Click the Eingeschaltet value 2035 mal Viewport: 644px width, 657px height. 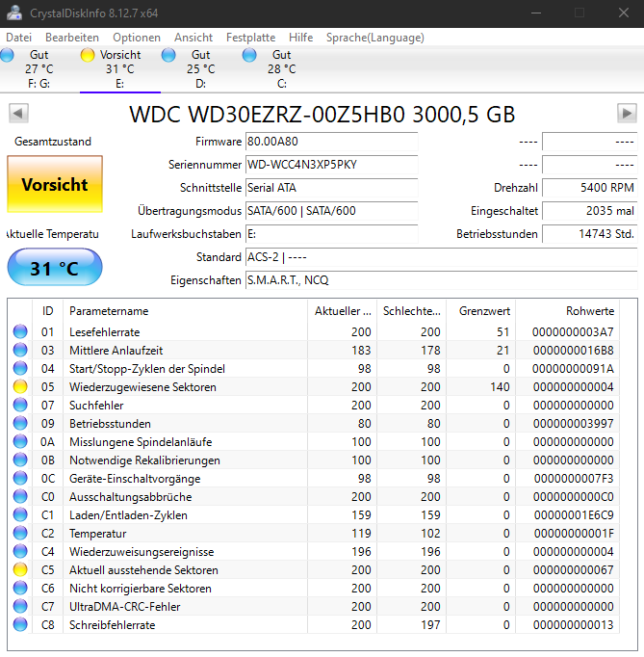point(590,211)
